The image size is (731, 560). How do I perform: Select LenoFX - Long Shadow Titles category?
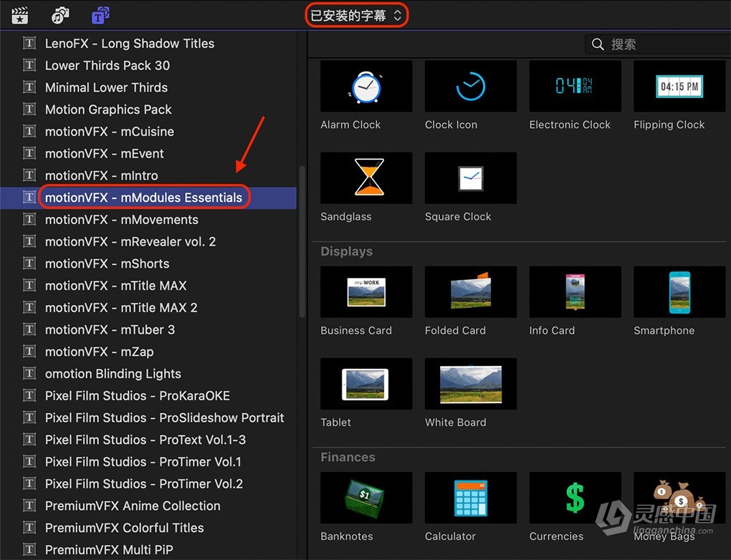pyautogui.click(x=148, y=44)
